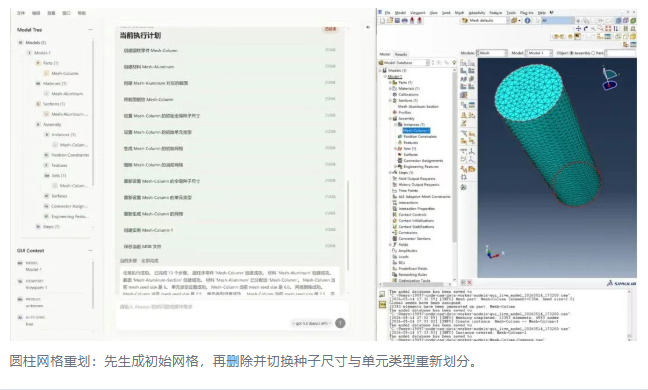Expand Steps (1) in Abaqus tree

click(x=390, y=172)
